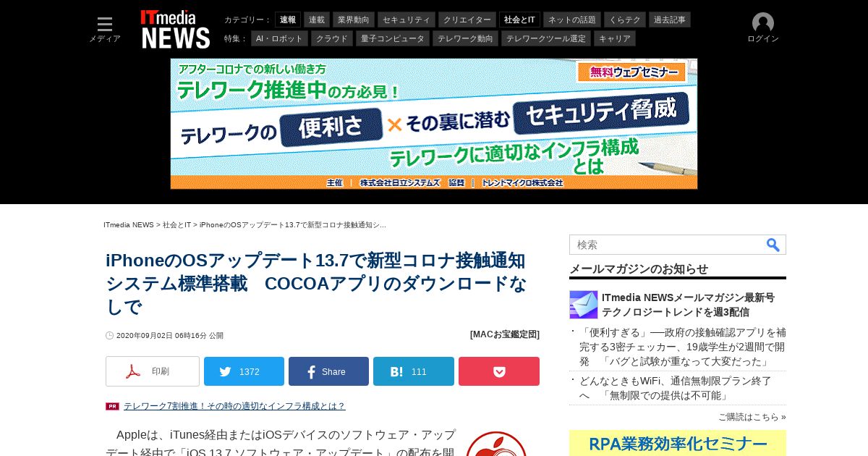Click ご購読はこちら subscribe link
Image resolution: width=868 pixels, height=456 pixels.
point(752,417)
